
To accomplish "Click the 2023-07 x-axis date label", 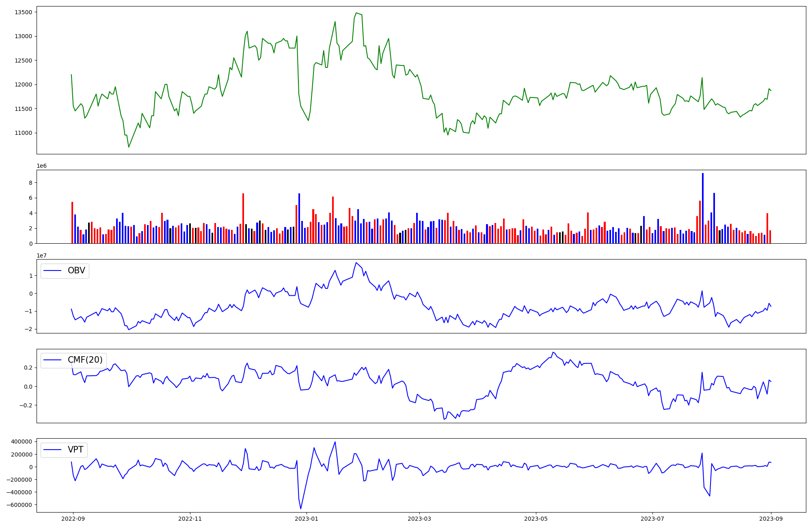I will tap(652, 519).
